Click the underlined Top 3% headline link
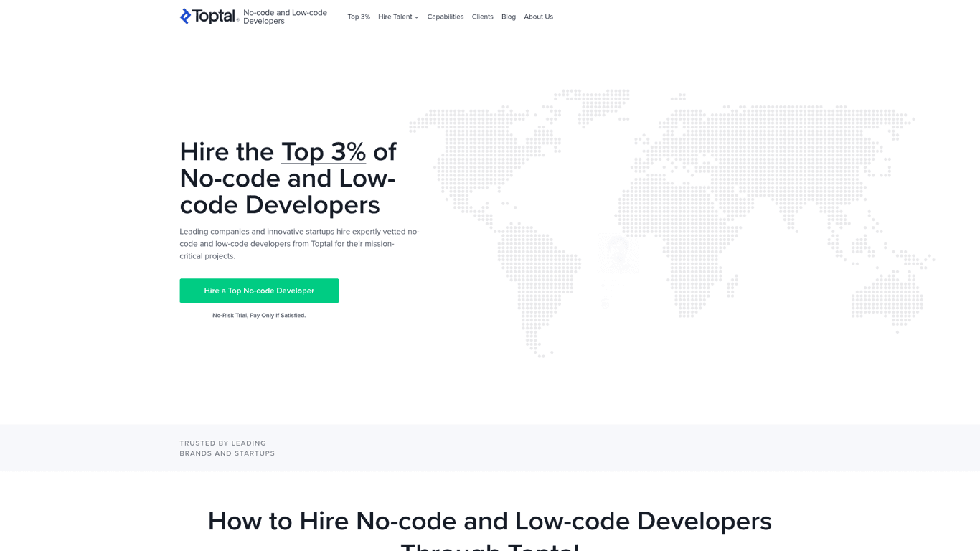The image size is (980, 551). click(324, 152)
